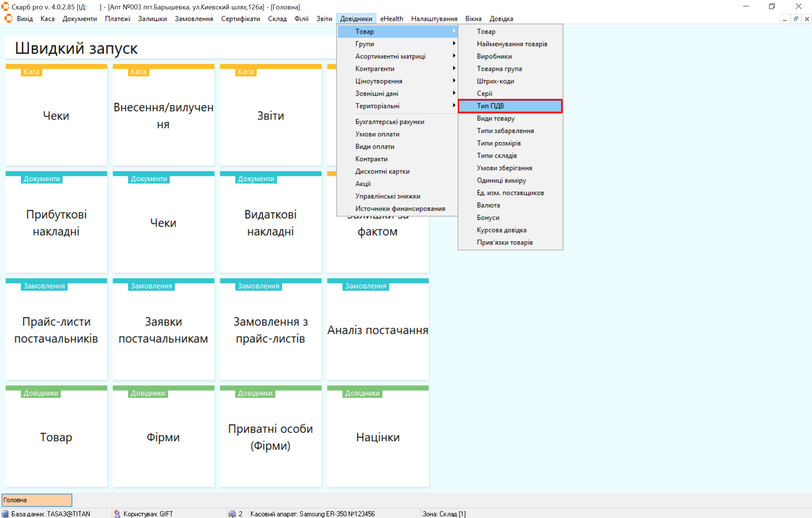This screenshot has width=812, height=518.
Task: Click the Скарб app icon beside Вихід
Action: (x=8, y=18)
